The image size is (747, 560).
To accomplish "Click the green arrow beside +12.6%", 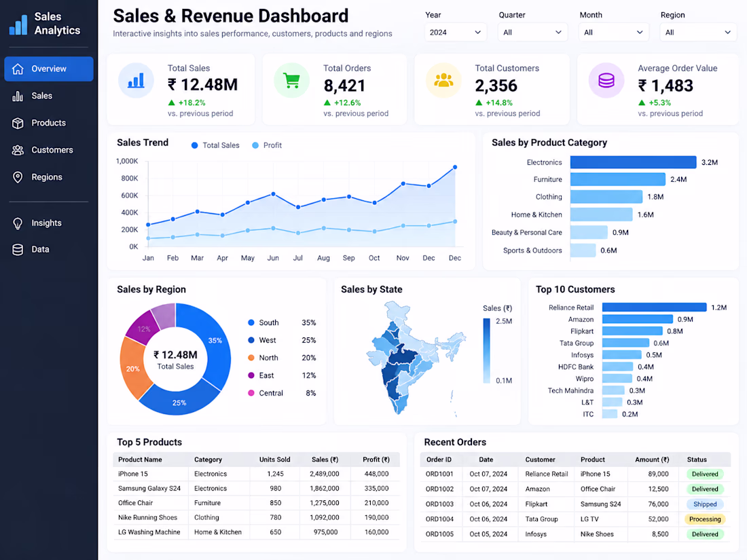I will pos(327,103).
